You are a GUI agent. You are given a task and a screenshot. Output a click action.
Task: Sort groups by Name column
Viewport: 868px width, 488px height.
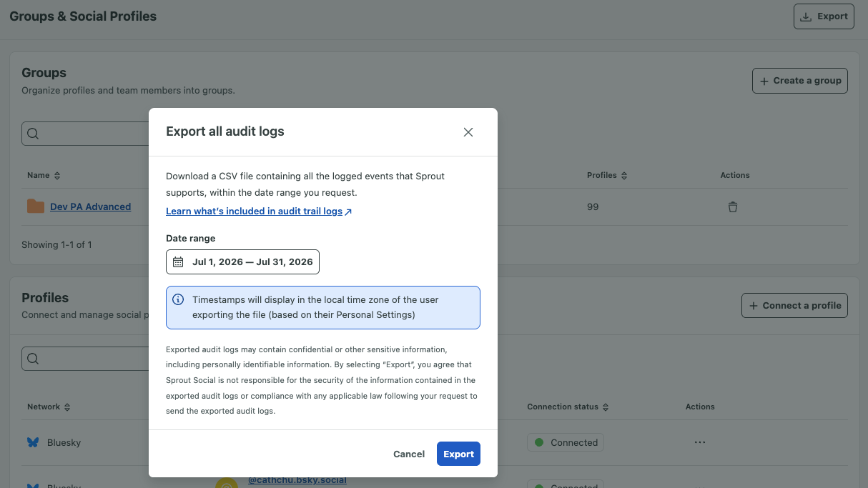[x=44, y=175]
